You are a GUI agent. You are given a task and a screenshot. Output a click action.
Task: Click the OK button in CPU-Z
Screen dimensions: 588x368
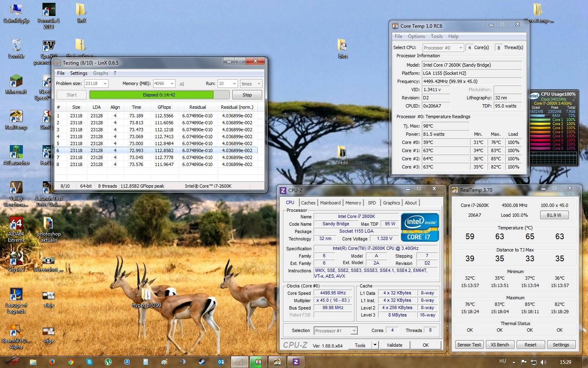(x=425, y=345)
